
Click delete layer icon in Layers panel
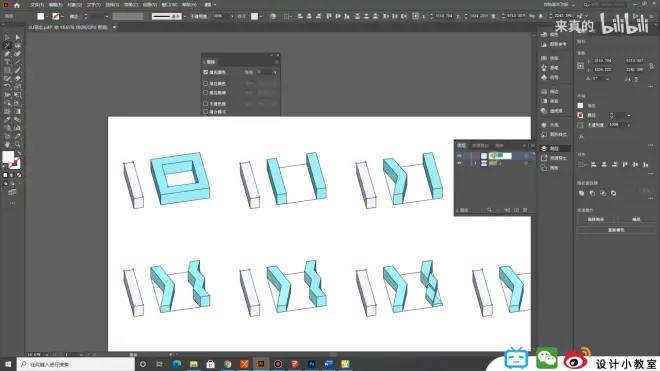(525, 210)
